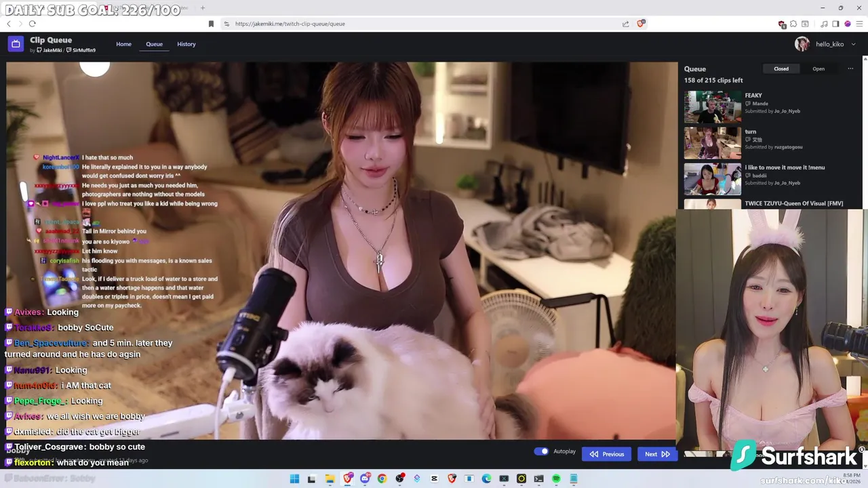This screenshot has width=868, height=488.
Task: Switch to the Queue tab
Action: pyautogui.click(x=154, y=44)
